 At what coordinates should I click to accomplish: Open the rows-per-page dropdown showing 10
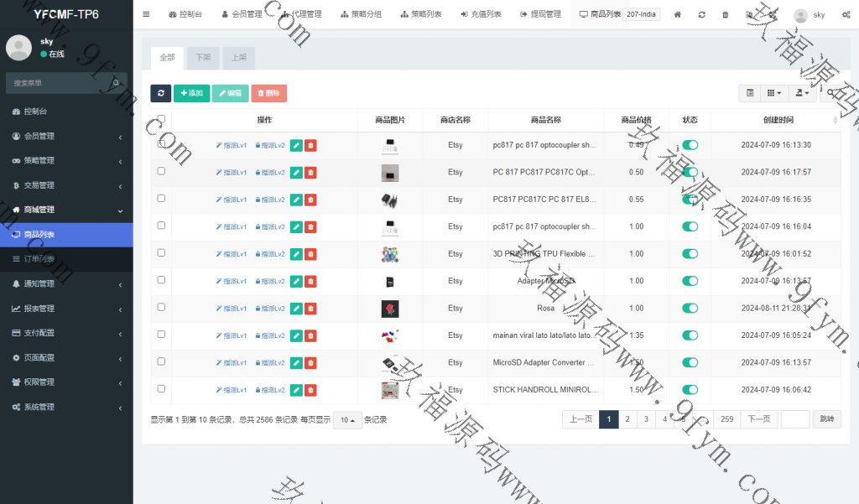coord(346,420)
